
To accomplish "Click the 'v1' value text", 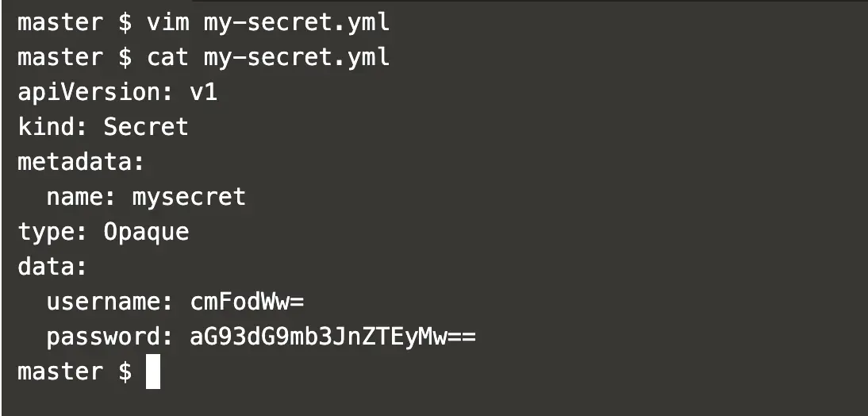I will (204, 93).
